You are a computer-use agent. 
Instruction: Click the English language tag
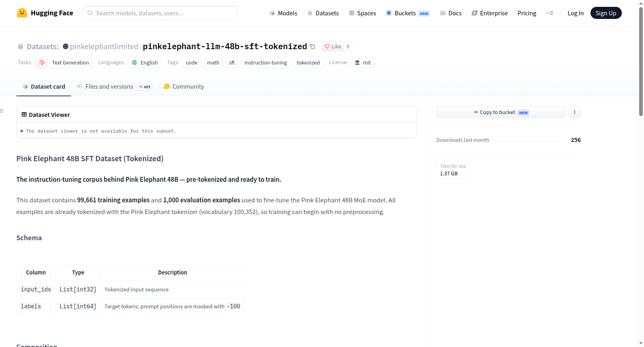pos(145,62)
